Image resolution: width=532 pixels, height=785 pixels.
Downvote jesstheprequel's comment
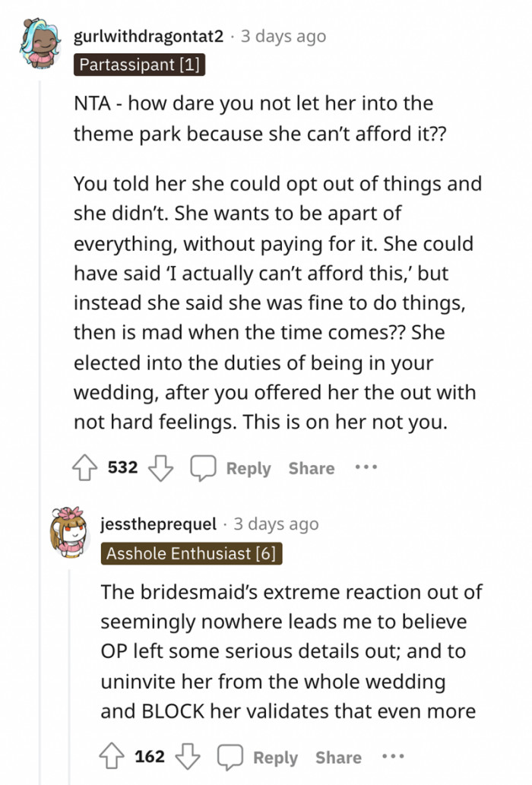[188, 756]
